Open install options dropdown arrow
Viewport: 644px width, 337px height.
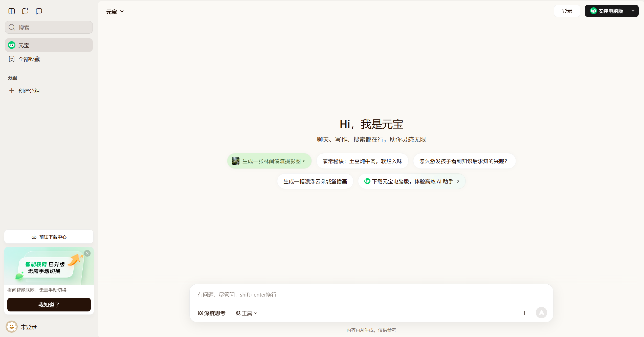pos(633,11)
